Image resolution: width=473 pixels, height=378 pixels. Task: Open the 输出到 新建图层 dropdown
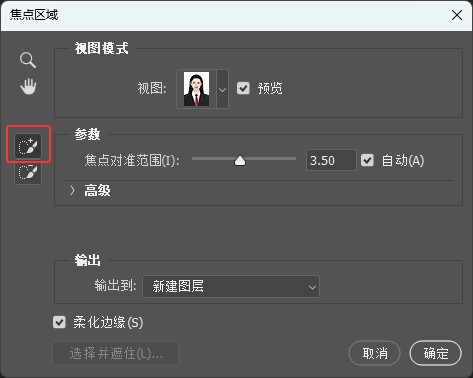click(x=231, y=286)
